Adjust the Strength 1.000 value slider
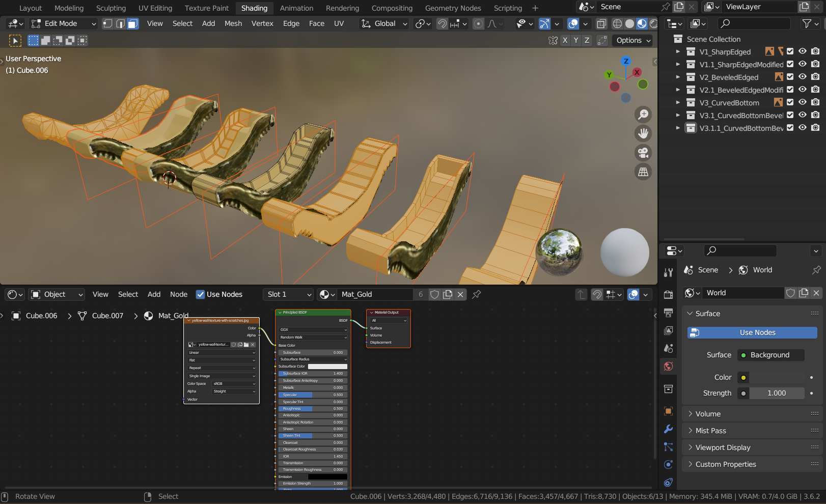The width and height of the screenshot is (826, 504). coord(777,393)
